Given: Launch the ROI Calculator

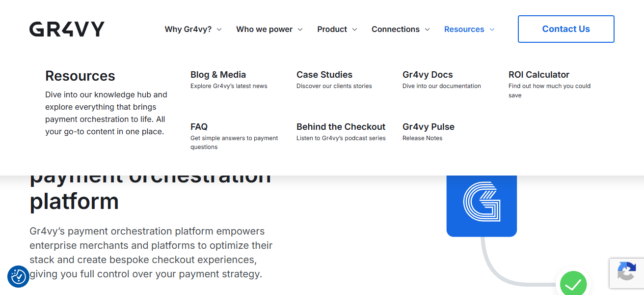Looking at the screenshot, I should pos(538,75).
